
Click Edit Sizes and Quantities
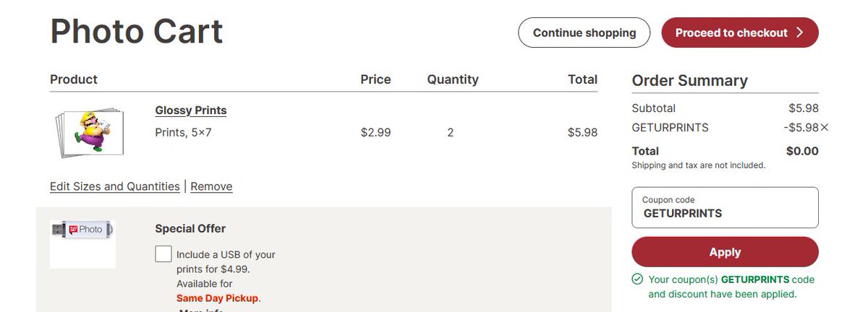pos(115,186)
